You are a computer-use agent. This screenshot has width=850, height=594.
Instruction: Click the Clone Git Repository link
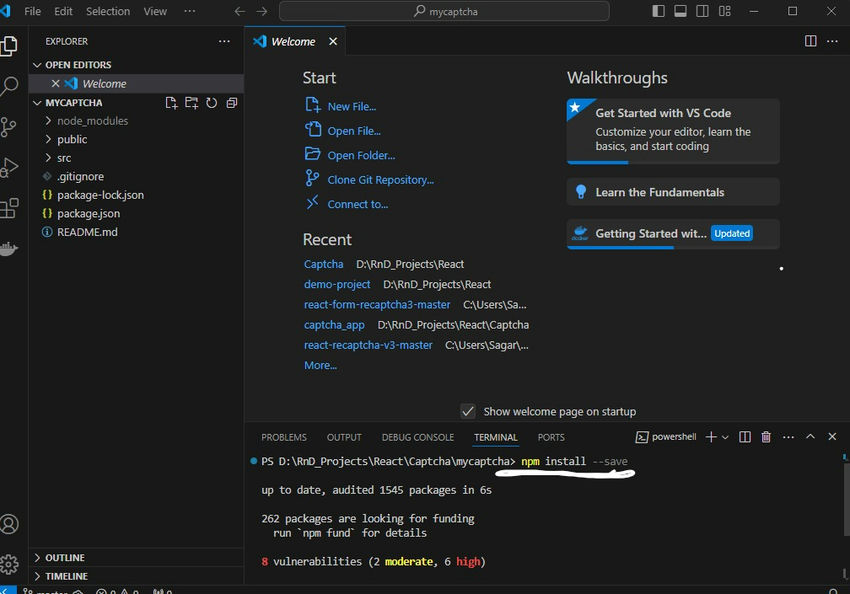pos(380,180)
